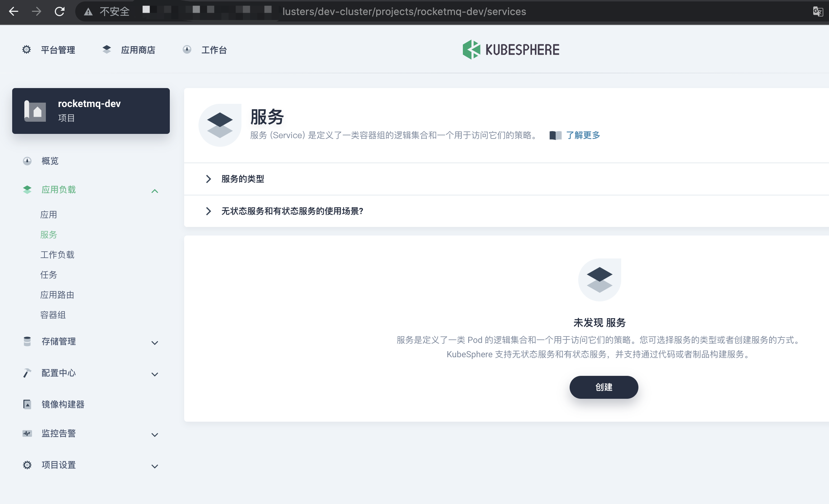Select 容器组 in the sidebar
Screen dimensions: 829x504
click(x=53, y=315)
